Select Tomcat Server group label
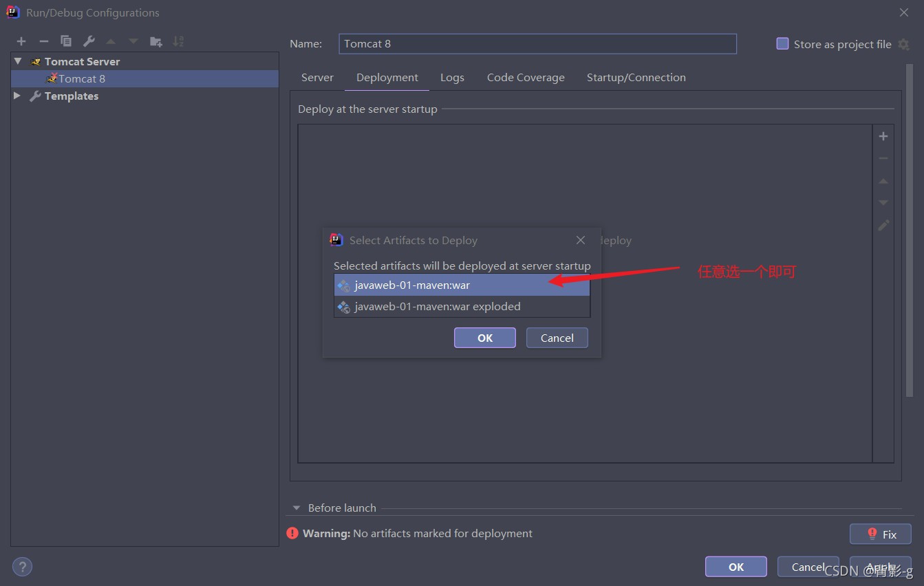 click(x=82, y=61)
